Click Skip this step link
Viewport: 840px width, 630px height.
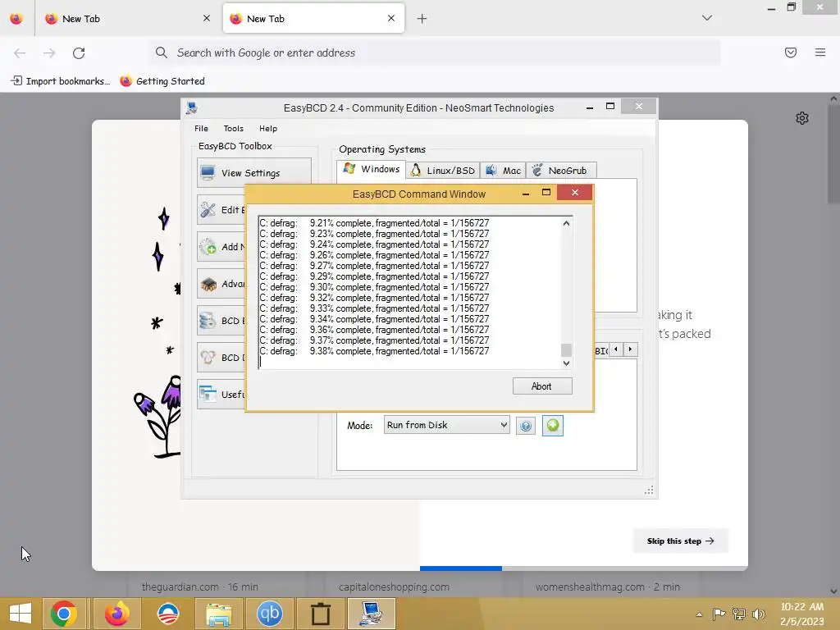[x=680, y=541]
